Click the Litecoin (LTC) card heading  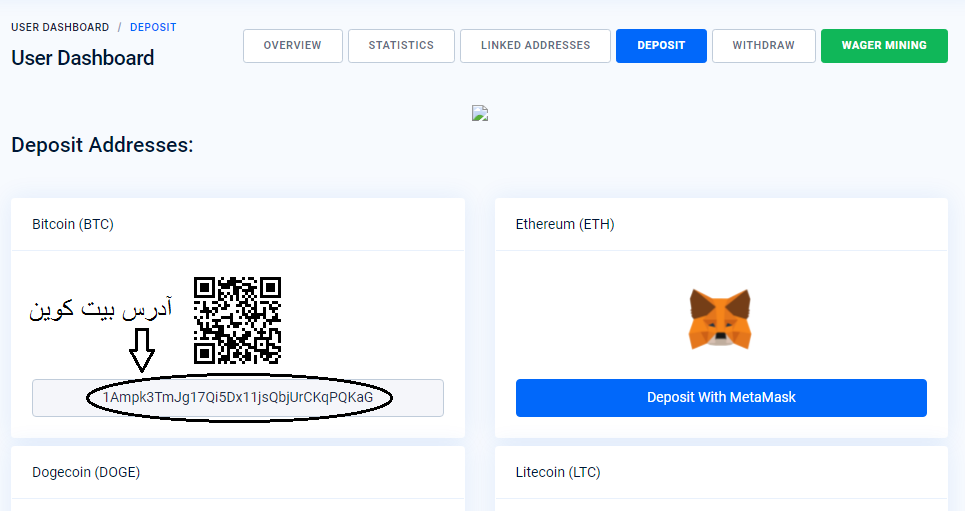coord(558,472)
